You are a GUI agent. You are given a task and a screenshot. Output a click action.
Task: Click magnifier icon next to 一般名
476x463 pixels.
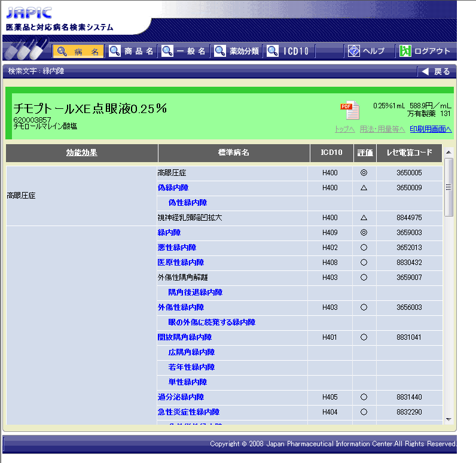(x=167, y=51)
